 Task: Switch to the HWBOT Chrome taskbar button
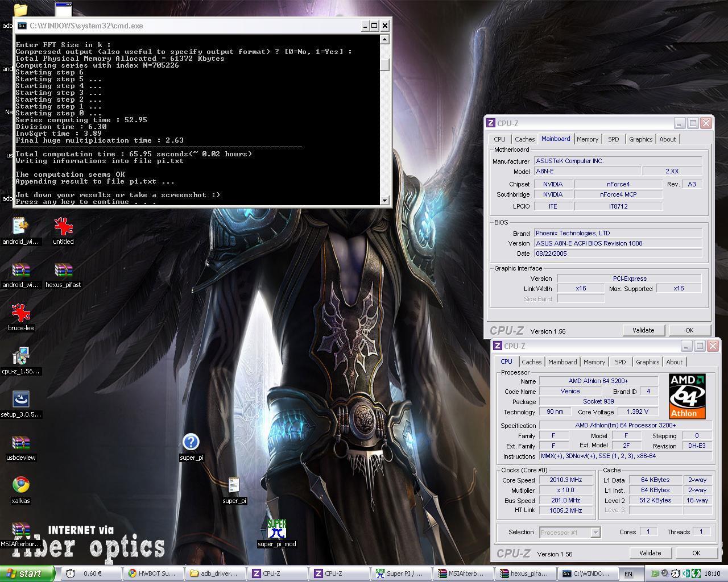[154, 573]
